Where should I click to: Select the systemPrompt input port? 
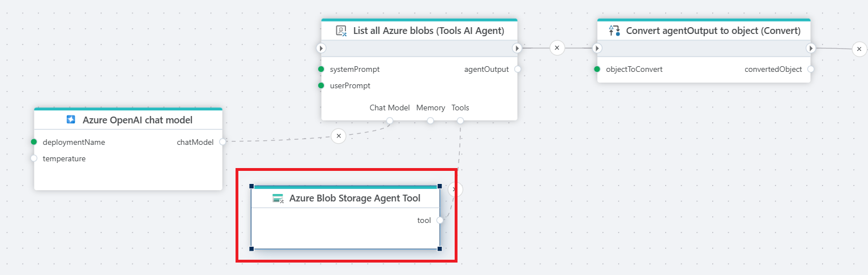point(321,69)
